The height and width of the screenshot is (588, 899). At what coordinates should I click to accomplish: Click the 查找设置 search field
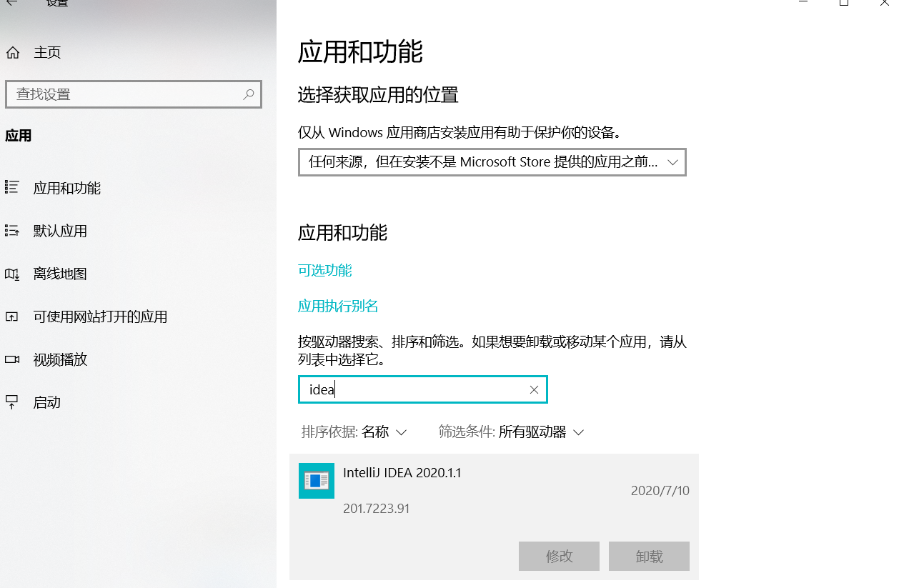click(134, 94)
